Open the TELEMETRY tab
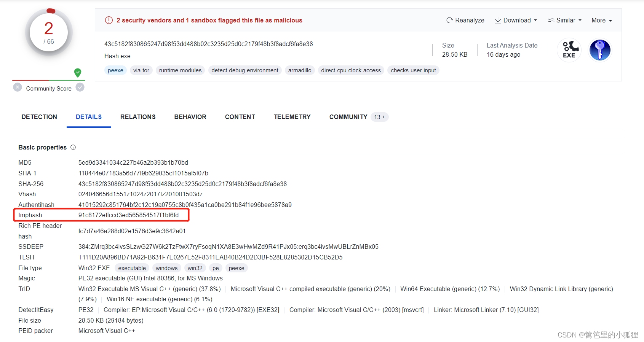This screenshot has width=644, height=342. [x=292, y=117]
